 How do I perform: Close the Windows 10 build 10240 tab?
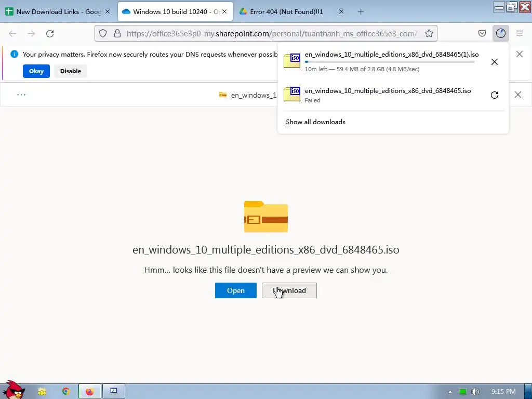point(224,11)
